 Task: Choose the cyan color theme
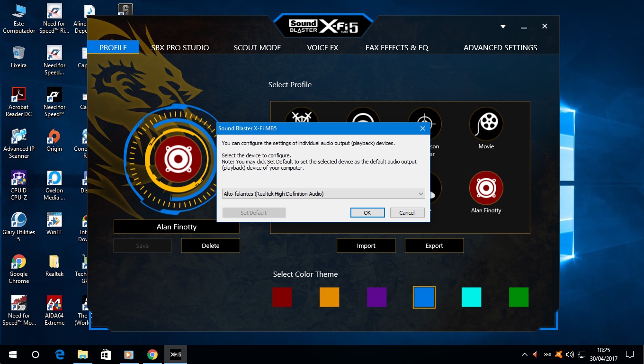click(x=472, y=297)
